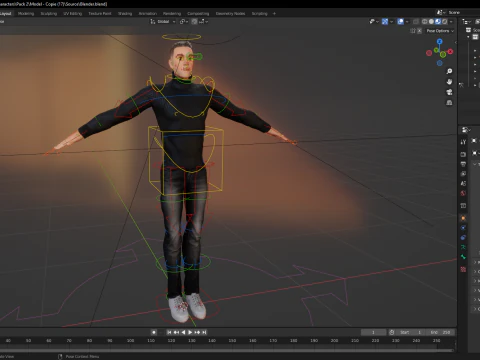Select solid viewport shading sphere icon
The width and height of the screenshot is (480, 360).
pos(431,21)
